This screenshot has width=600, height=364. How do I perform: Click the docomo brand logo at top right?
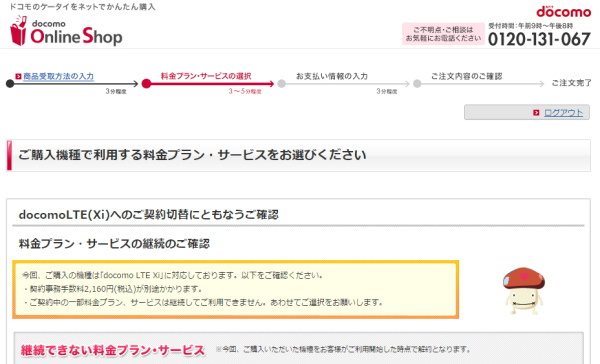click(x=563, y=12)
